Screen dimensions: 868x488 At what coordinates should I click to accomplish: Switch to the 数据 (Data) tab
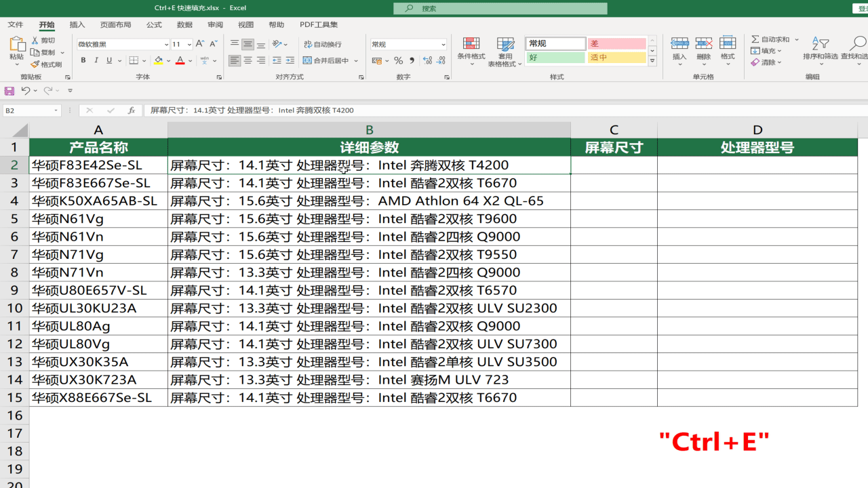click(x=184, y=24)
